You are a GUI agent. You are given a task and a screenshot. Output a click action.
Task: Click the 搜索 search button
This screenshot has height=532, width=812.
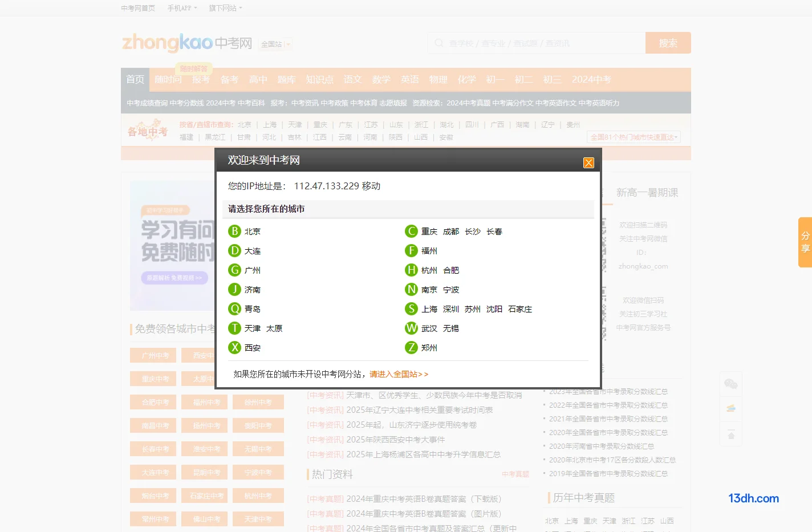668,43
